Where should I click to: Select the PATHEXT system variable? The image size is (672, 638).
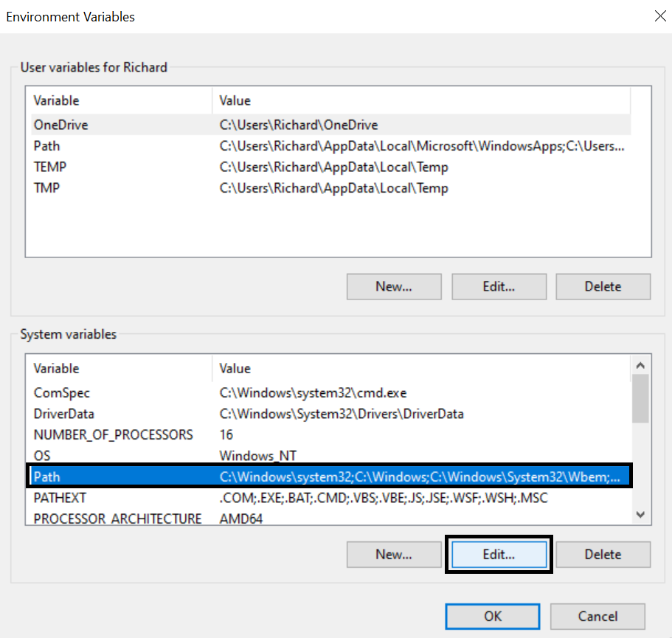point(60,498)
